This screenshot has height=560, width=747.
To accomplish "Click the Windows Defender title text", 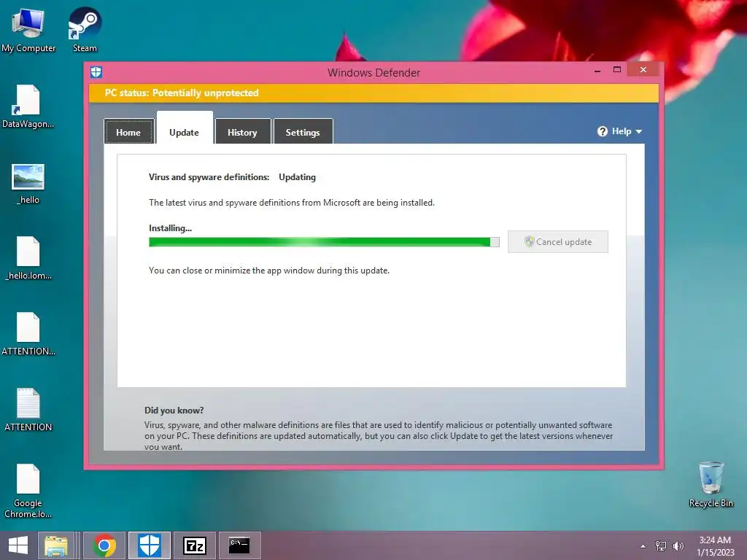I will pyautogui.click(x=374, y=73).
